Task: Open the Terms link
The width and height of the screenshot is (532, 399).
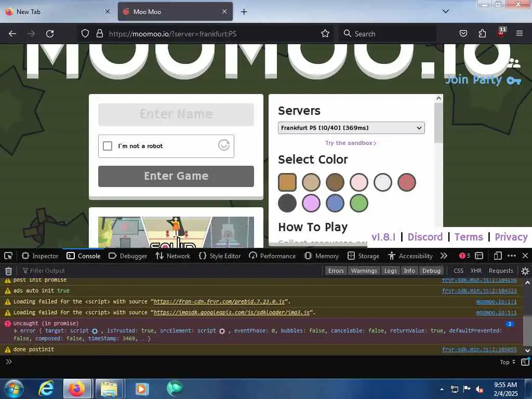Action: coord(469,237)
